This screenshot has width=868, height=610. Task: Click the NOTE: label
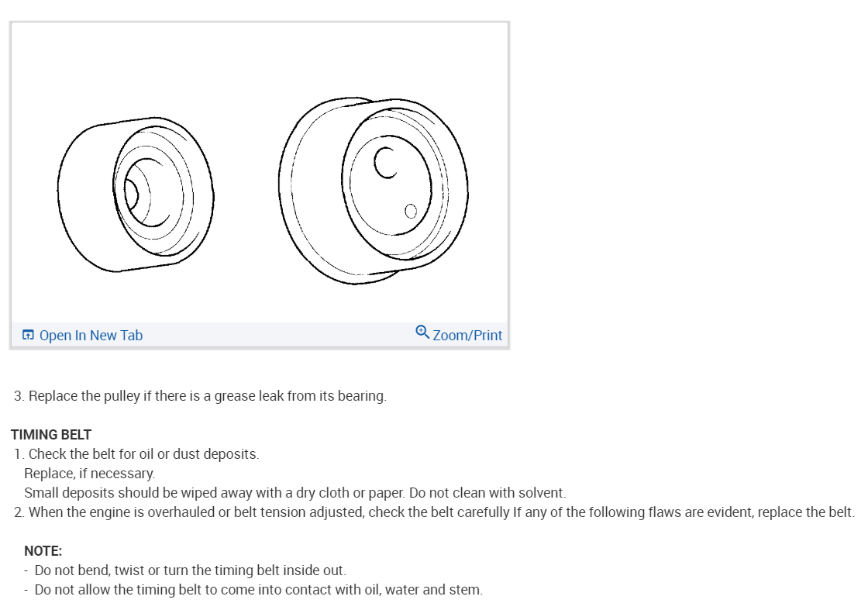pyautogui.click(x=43, y=551)
